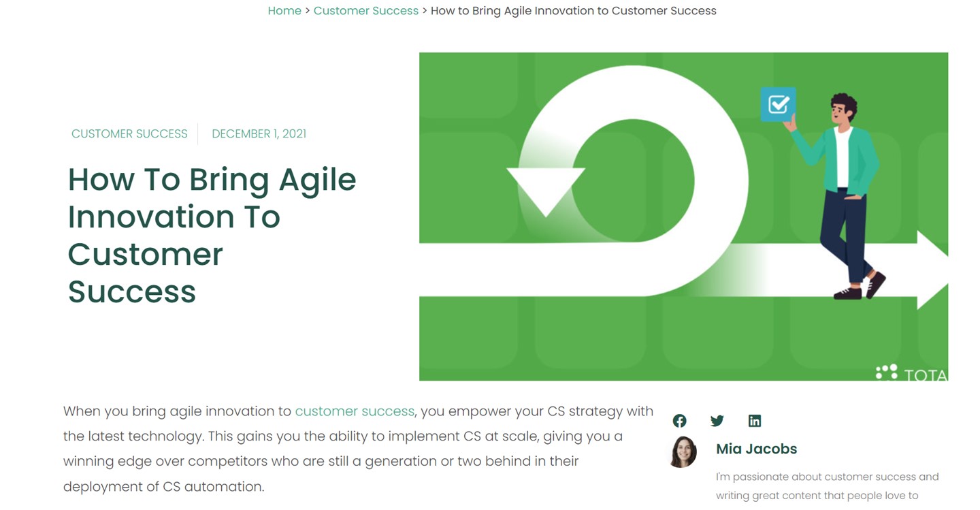The height and width of the screenshot is (510, 980).
Task: Open author name Mia Jacobs
Action: click(756, 449)
